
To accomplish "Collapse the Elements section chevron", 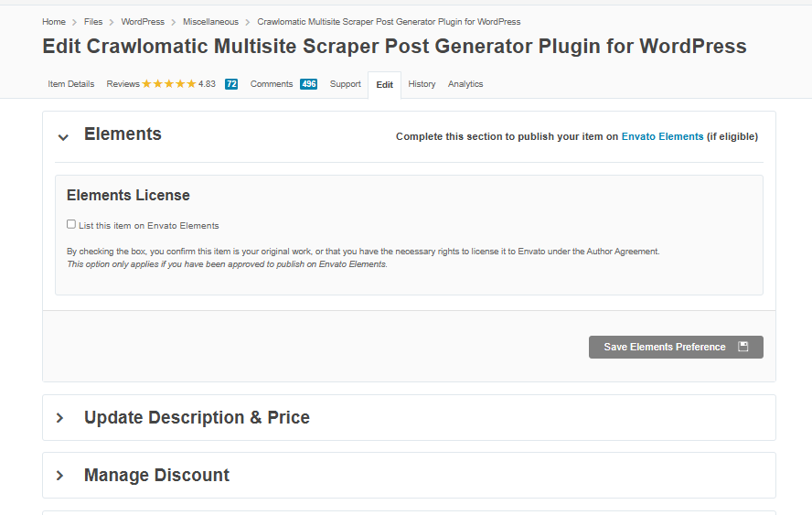I will [63, 137].
